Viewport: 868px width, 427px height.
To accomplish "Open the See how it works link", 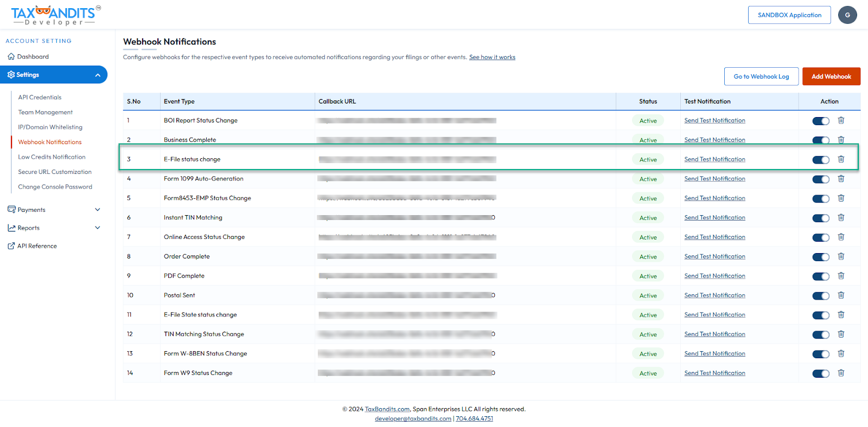I will pyautogui.click(x=492, y=57).
